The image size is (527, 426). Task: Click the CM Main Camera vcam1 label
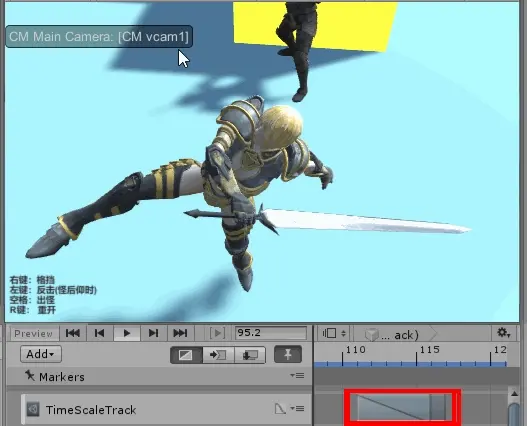tap(99, 36)
